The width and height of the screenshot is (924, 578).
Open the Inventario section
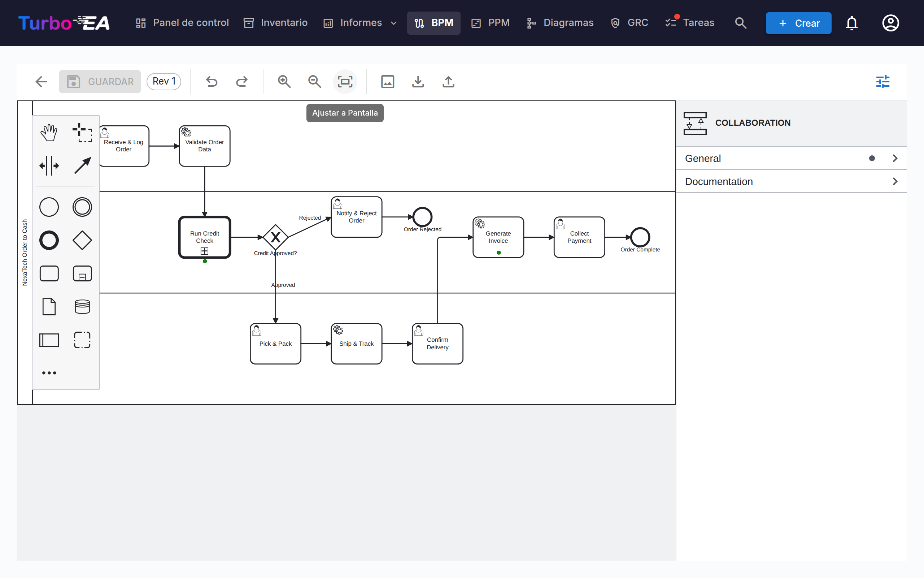(x=276, y=23)
